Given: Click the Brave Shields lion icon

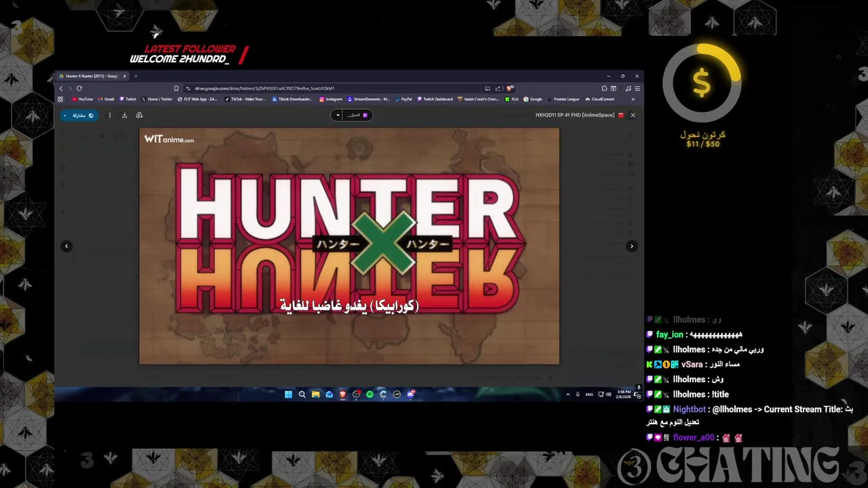Looking at the screenshot, I should 509,88.
